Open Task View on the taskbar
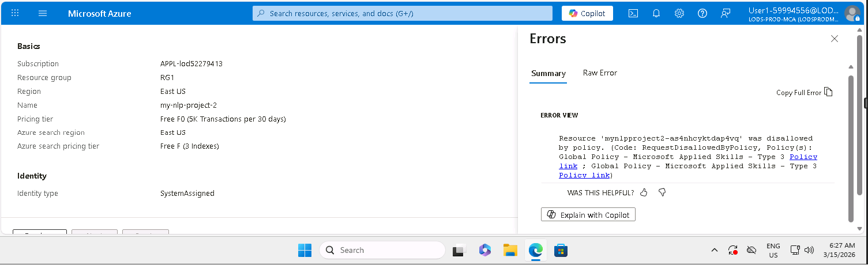 click(459, 250)
